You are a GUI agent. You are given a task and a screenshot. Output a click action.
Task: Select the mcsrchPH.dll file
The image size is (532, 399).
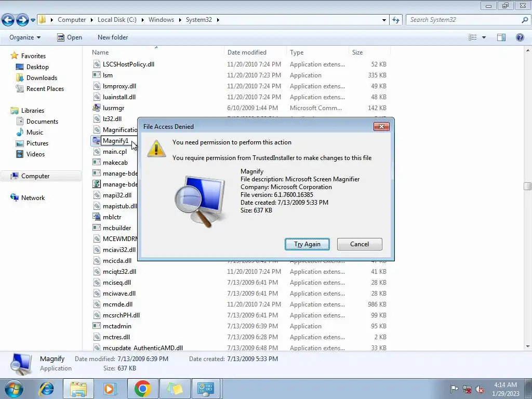[121, 315]
